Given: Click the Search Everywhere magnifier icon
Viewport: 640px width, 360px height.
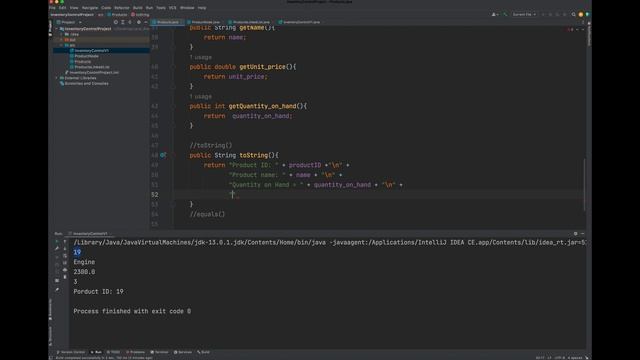Looking at the screenshot, I should (x=573, y=14).
